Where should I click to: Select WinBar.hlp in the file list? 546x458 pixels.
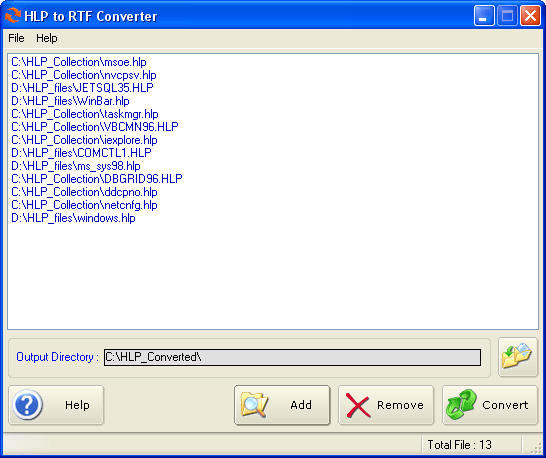70,101
